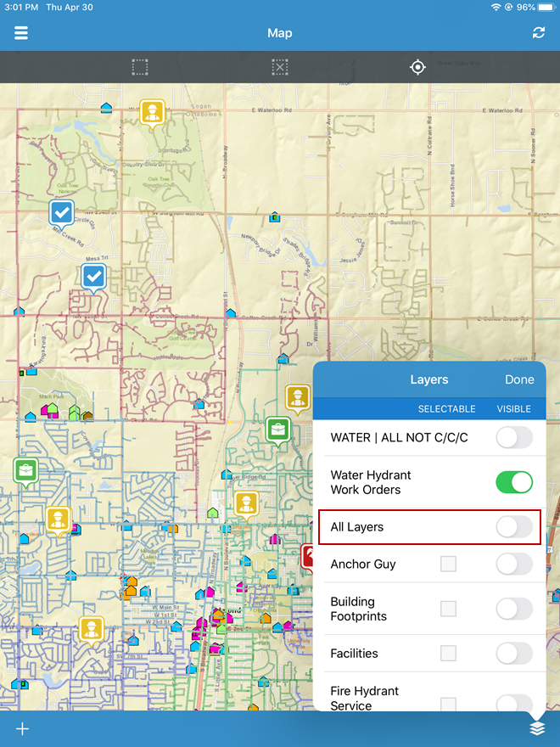Make Facilities layer selectable
This screenshot has width=560, height=747.
448,653
